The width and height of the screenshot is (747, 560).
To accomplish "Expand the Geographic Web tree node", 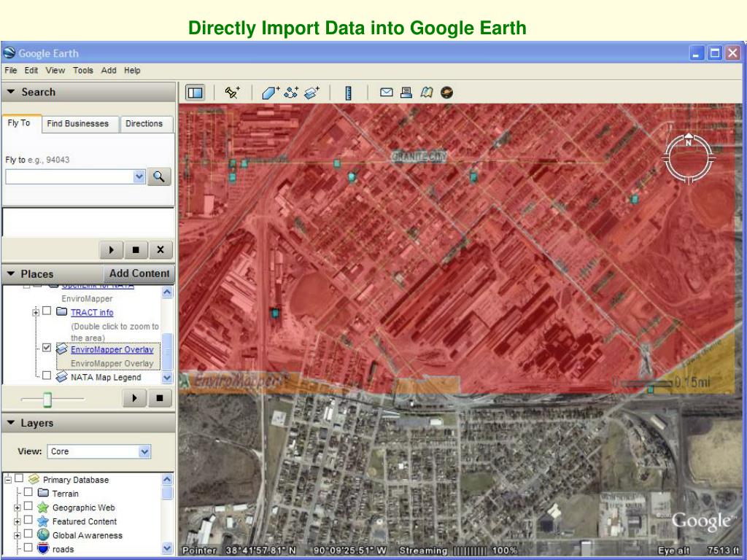I will pyautogui.click(x=18, y=507).
